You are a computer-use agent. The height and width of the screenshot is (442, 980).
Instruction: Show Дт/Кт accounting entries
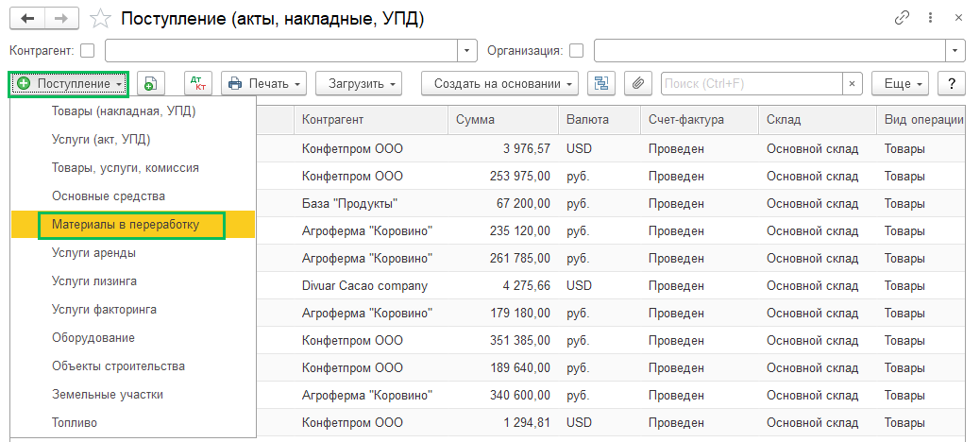198,83
